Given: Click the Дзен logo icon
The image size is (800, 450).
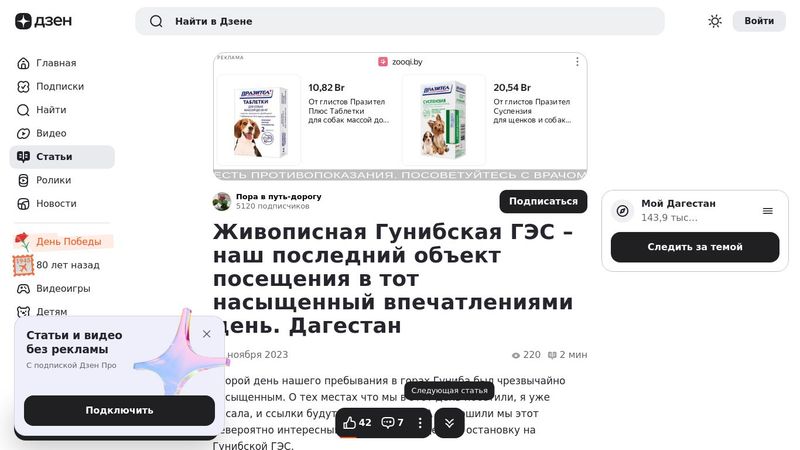Looking at the screenshot, I should click(23, 21).
